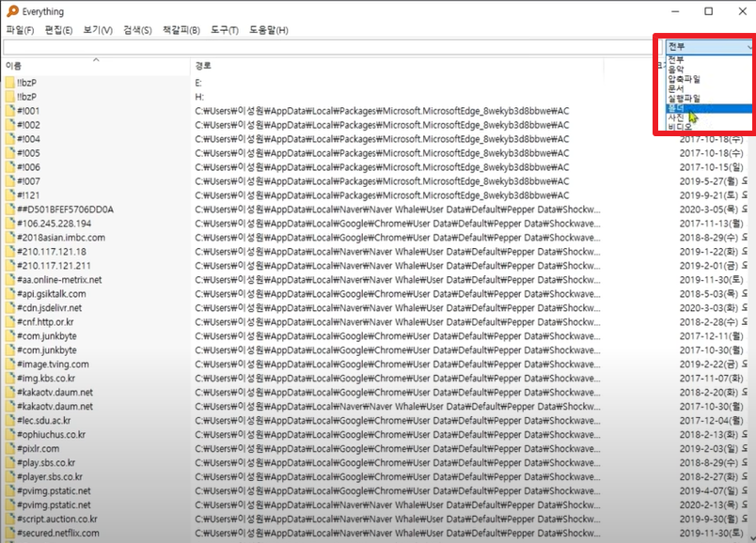Image resolution: width=756 pixels, height=543 pixels.
Task: Select the #player.sbs.co.kr row name
Action: (x=50, y=476)
